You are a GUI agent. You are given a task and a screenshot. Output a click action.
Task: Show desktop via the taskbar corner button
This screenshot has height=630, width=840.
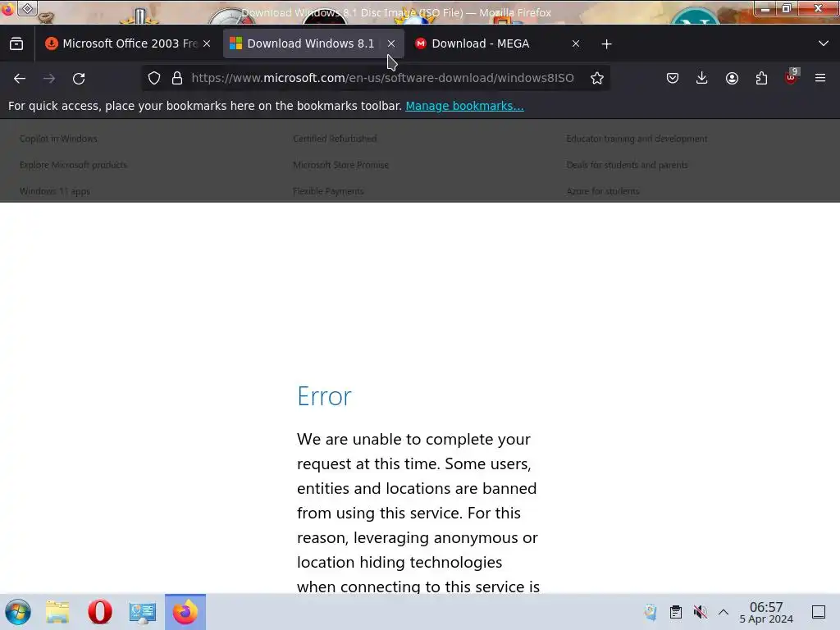pos(819,612)
